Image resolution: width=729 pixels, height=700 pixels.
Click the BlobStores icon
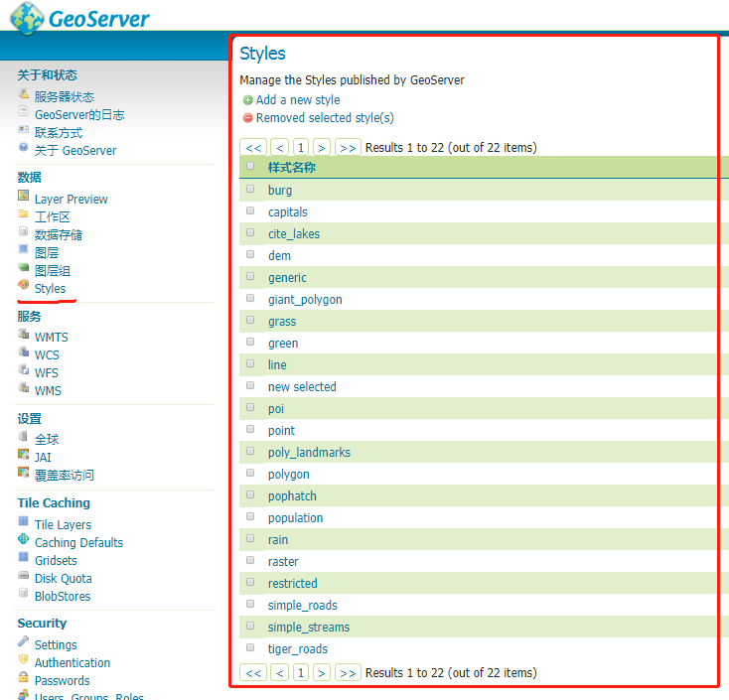click(x=23, y=592)
